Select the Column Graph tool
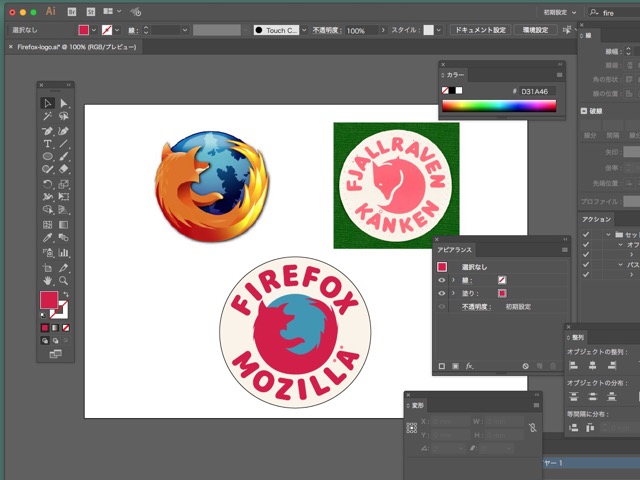640x480 pixels. pyautogui.click(x=63, y=253)
